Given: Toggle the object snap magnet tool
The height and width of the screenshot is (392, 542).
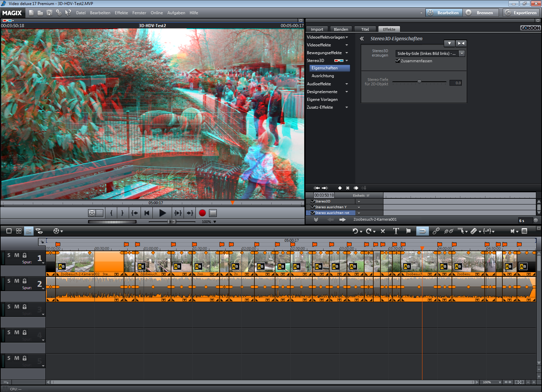Looking at the screenshot, I should coord(422,231).
